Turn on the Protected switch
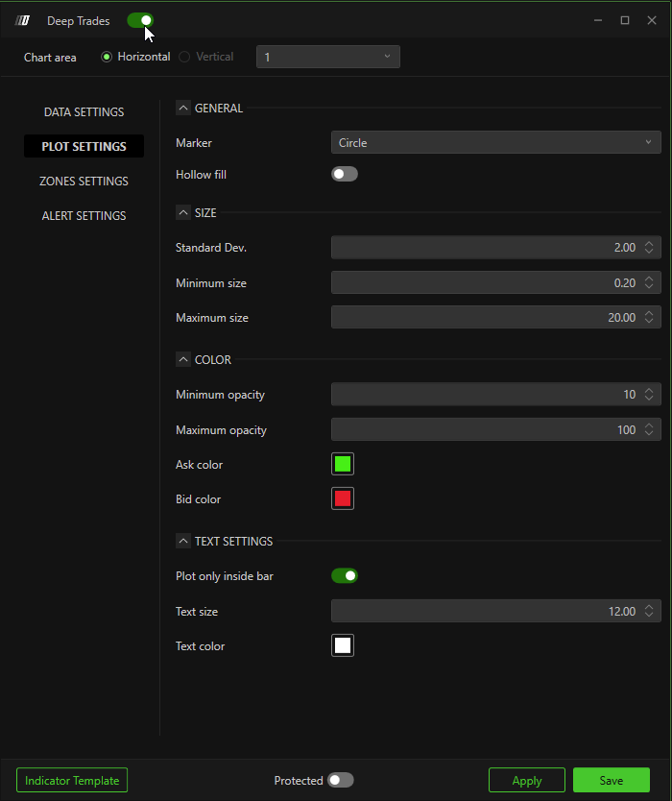672x801 pixels. click(341, 781)
